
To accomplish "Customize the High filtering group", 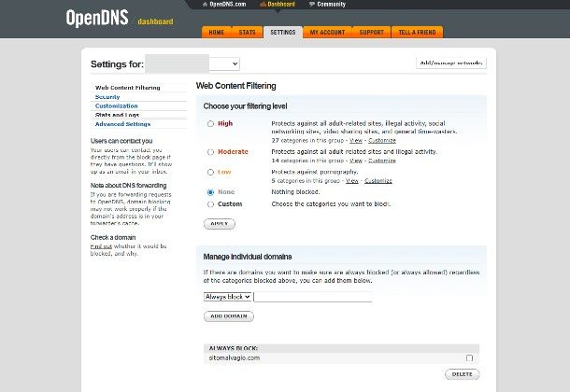I will (382, 140).
